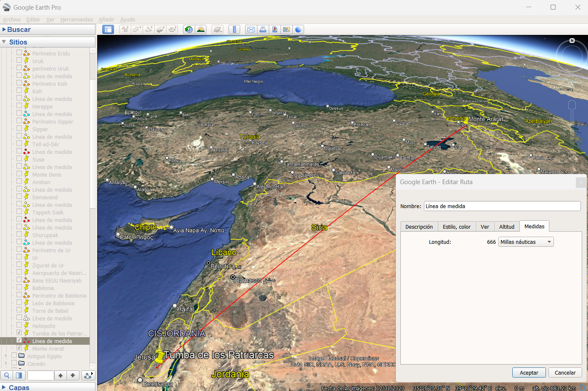The width and height of the screenshot is (588, 391).
Task: Click the Tumba de los Patriarcas pushpin on map
Action: [159, 357]
